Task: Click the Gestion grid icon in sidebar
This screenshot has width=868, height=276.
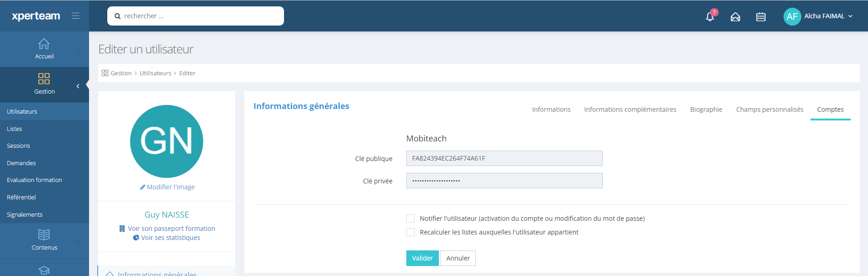Action: (x=44, y=79)
